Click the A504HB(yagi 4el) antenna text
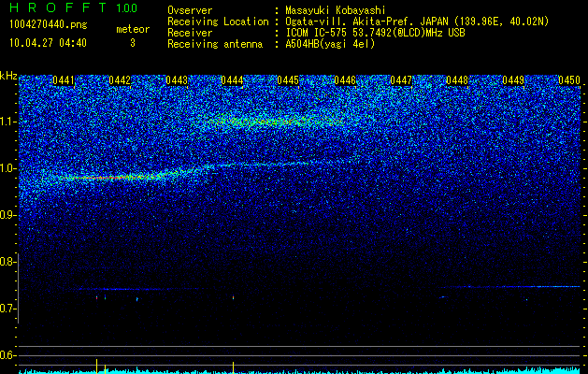This screenshot has height=374, width=588. click(x=330, y=44)
